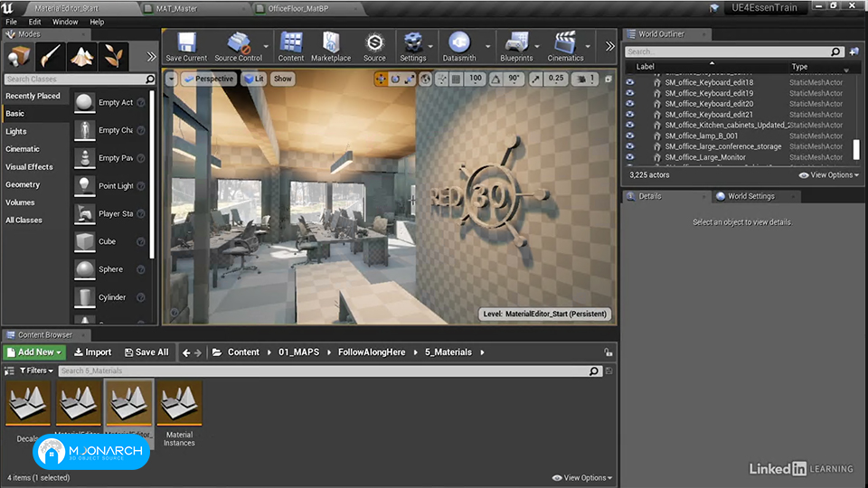The width and height of the screenshot is (868, 488).
Task: Expand toolbar overflow chevron
Action: click(609, 46)
